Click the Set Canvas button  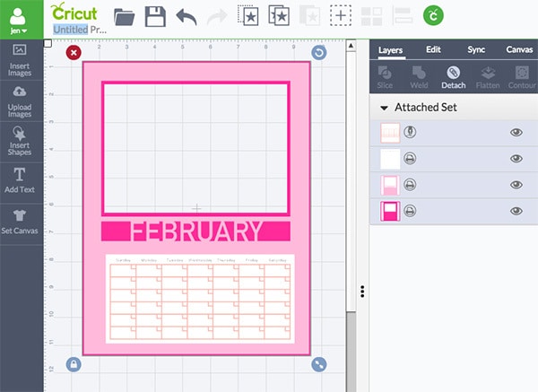(x=20, y=221)
